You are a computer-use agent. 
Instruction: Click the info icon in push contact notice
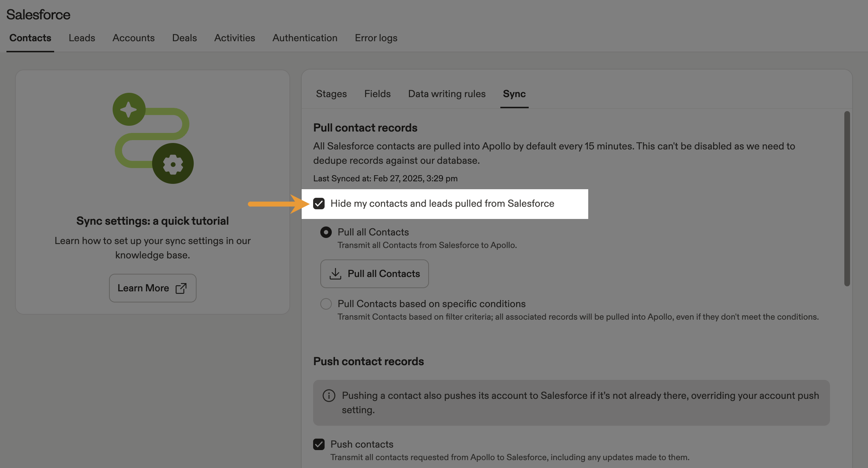coord(329,396)
